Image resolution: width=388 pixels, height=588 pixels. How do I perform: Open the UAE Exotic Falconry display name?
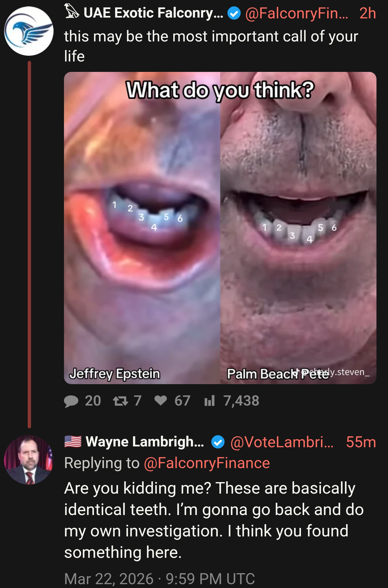tap(153, 13)
